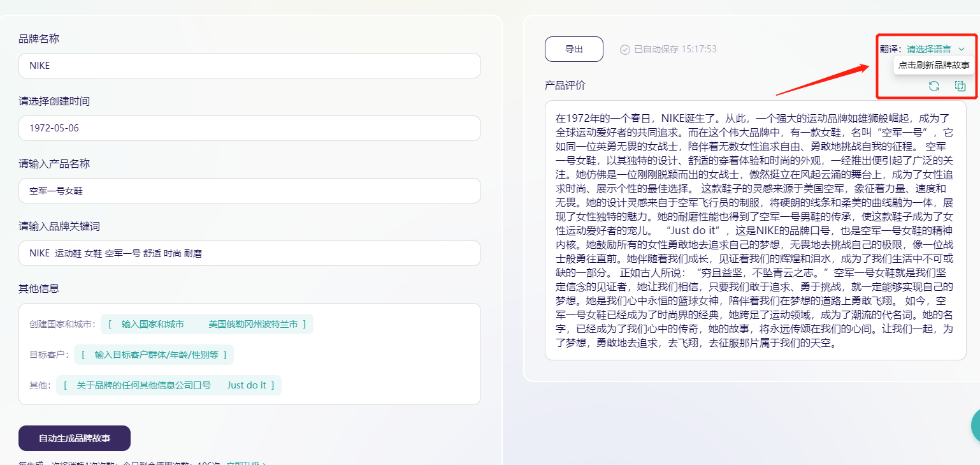The height and width of the screenshot is (465, 980).
Task: Click the 品牌名称 label
Action: 39,39
